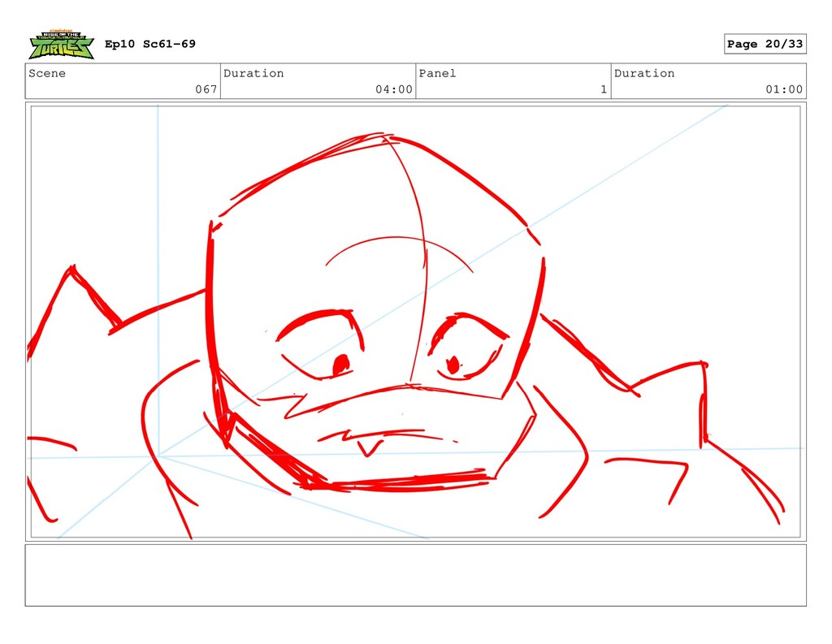Image resolution: width=832 pixels, height=644 pixels.
Task: Click the storyboard panel drawing of the turtle
Action: click(415, 322)
